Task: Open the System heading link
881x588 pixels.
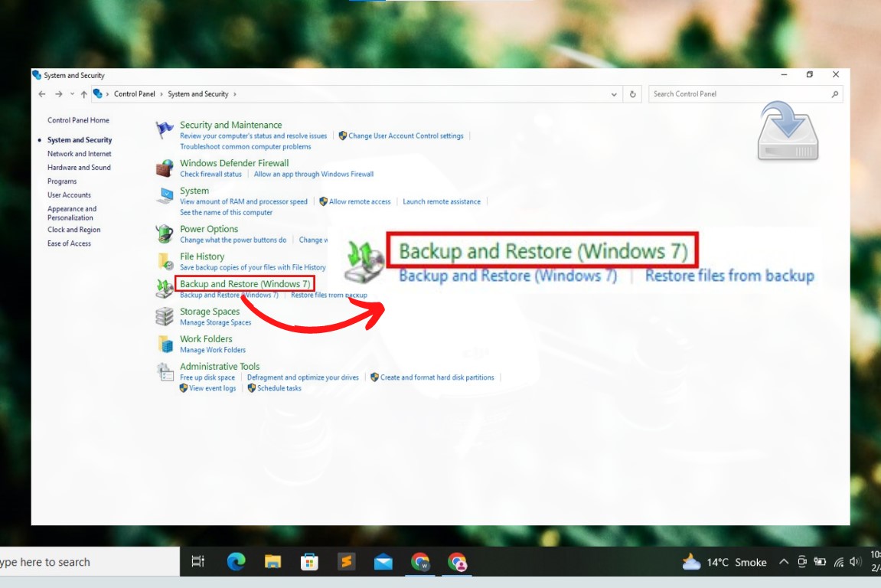Action: pyautogui.click(x=194, y=191)
